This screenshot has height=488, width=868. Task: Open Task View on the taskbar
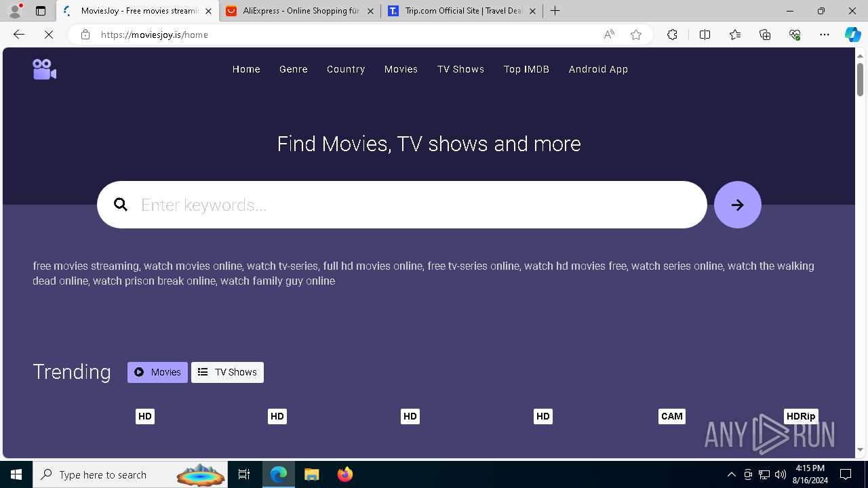pos(244,474)
